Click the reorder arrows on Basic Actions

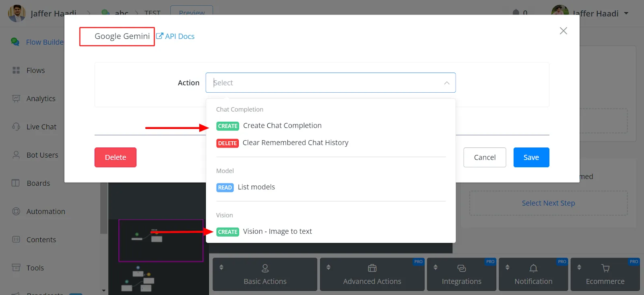(x=221, y=267)
